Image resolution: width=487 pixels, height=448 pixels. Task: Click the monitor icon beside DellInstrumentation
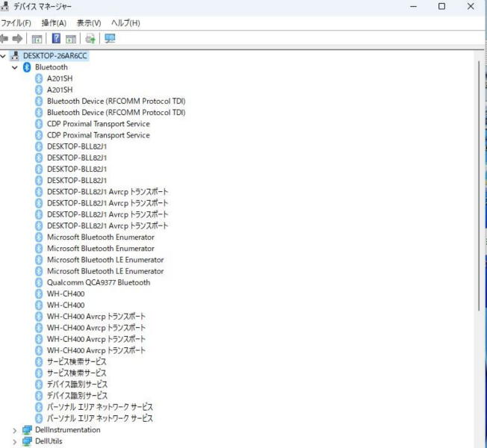[27, 430]
